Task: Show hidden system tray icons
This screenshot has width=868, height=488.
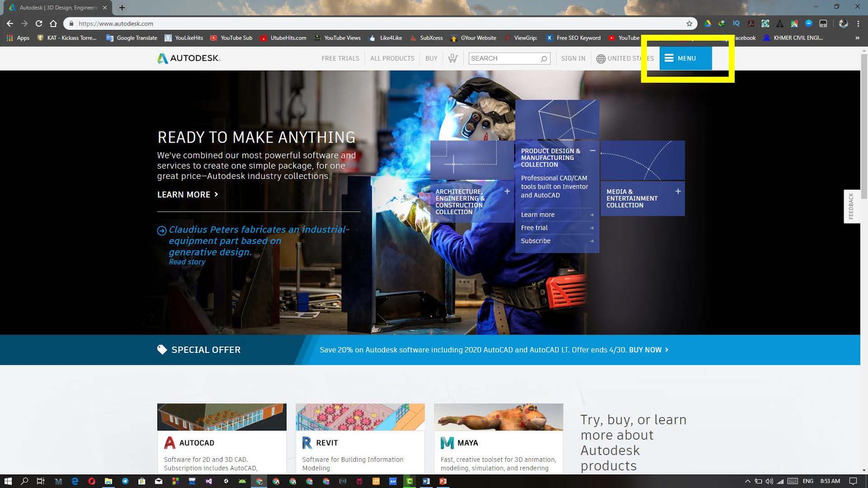Action: click(748, 481)
